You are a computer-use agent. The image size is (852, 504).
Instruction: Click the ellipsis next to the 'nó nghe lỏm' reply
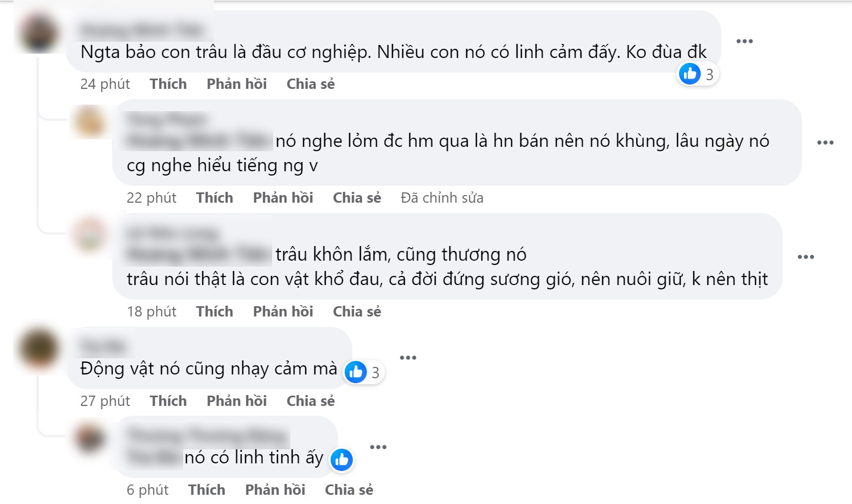(x=825, y=143)
